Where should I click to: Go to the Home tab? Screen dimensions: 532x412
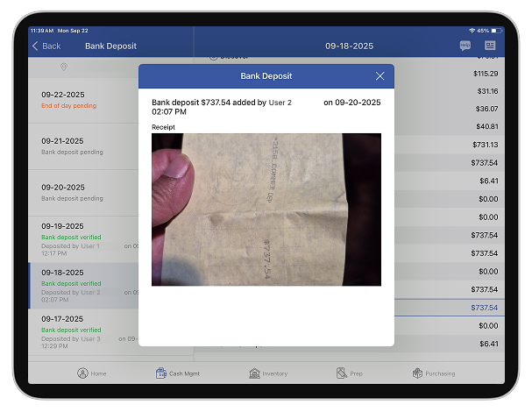click(91, 373)
